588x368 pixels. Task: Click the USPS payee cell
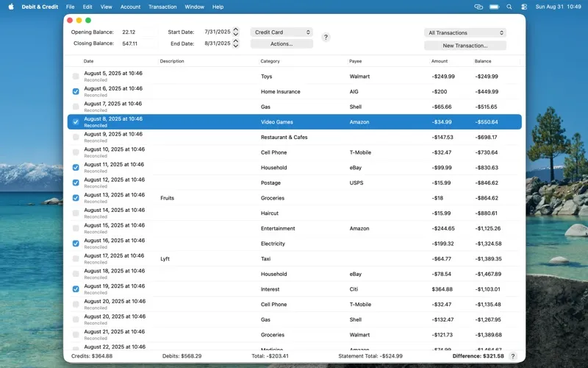coord(356,183)
